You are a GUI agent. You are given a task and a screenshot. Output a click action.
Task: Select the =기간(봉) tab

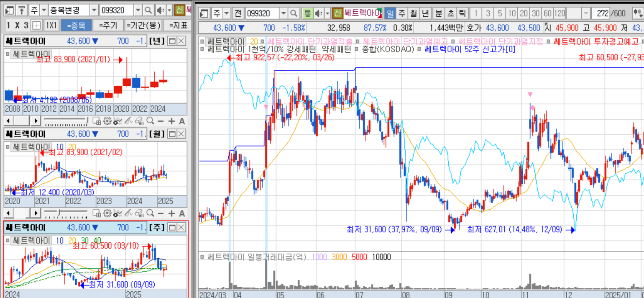point(143,26)
